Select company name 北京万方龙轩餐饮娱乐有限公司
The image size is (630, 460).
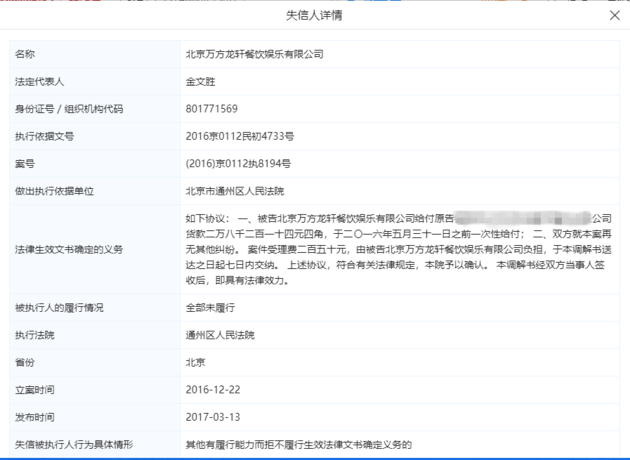click(254, 54)
